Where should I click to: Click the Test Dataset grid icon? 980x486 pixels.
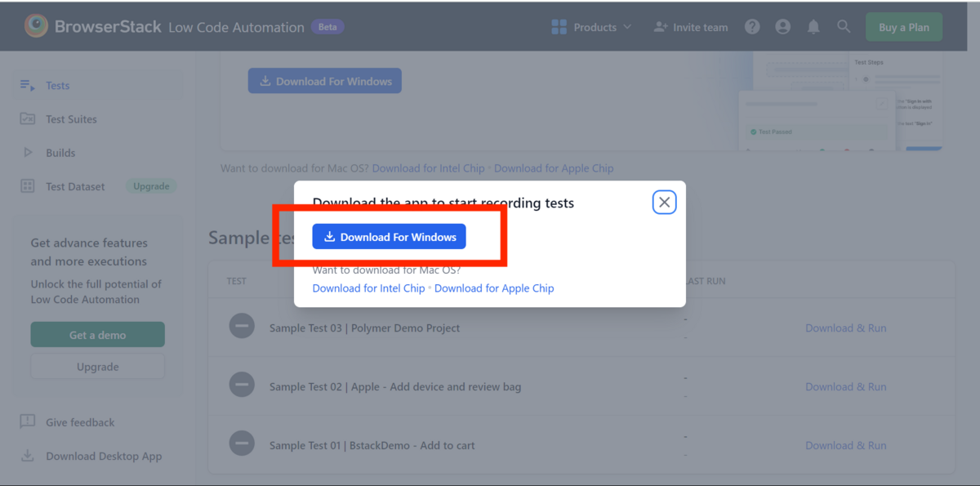click(28, 186)
